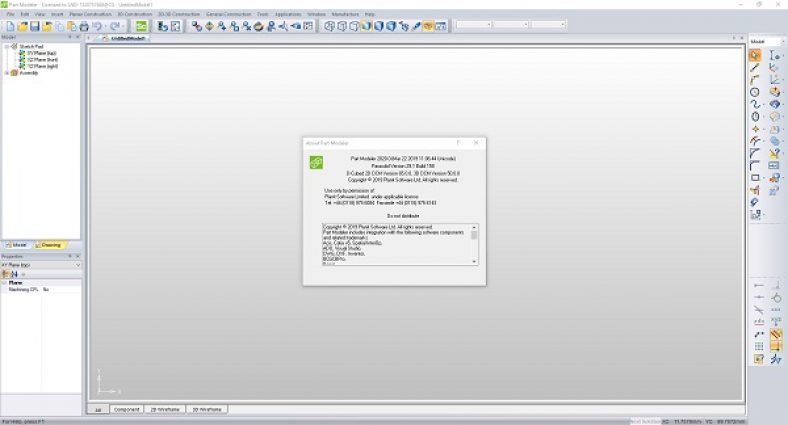
Task: Open the XY Plane properties dropdown
Action: click(77, 265)
